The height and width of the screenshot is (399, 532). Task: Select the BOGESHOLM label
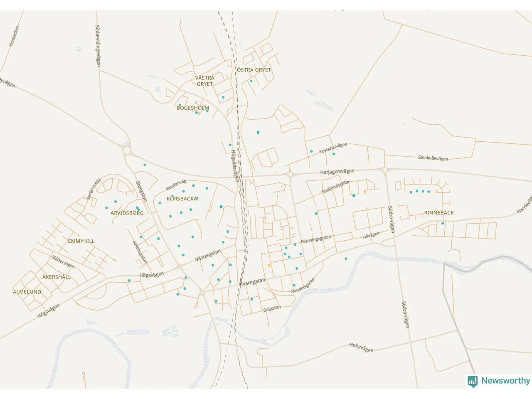tap(193, 108)
